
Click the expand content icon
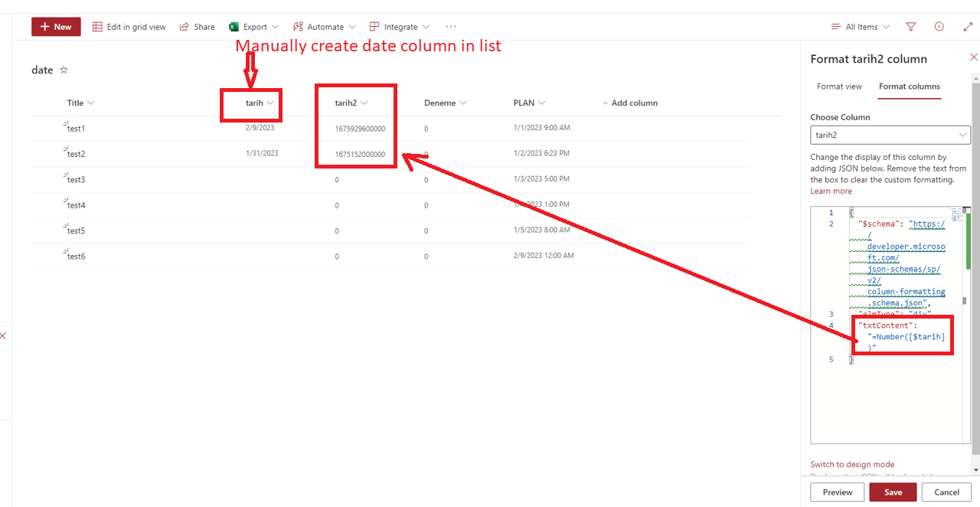967,27
